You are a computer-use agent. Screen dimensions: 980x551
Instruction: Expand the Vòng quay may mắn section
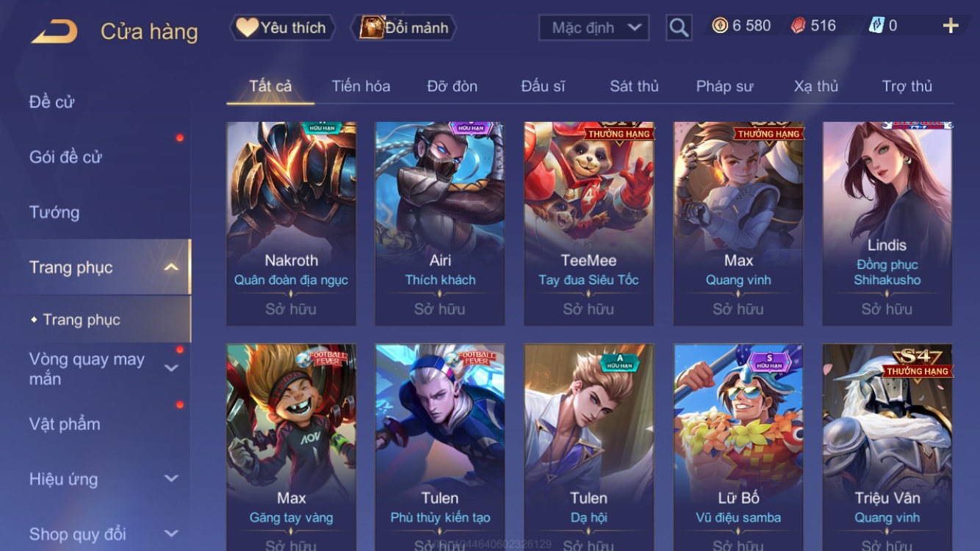171,368
